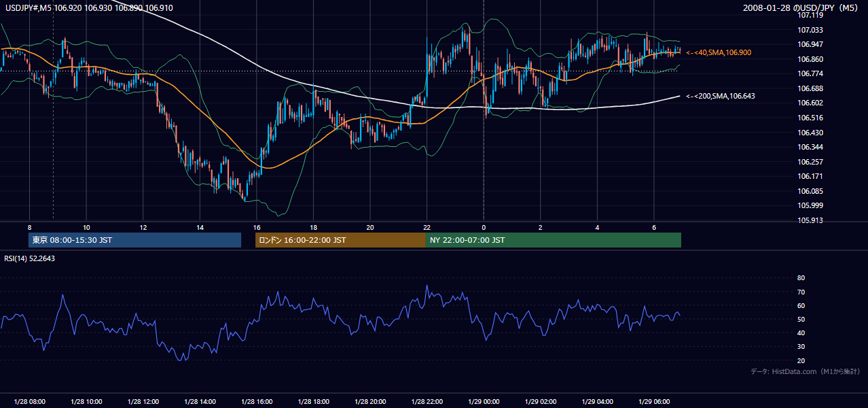Click the 1/28 14:00 time label
Screen dimensions: 868x408
(x=200, y=401)
